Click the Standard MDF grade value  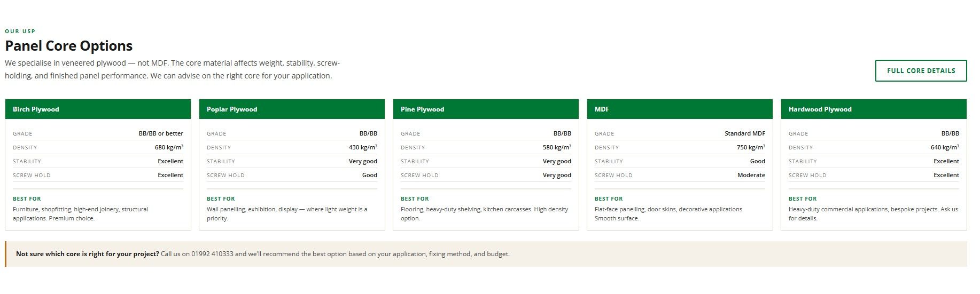[744, 133]
